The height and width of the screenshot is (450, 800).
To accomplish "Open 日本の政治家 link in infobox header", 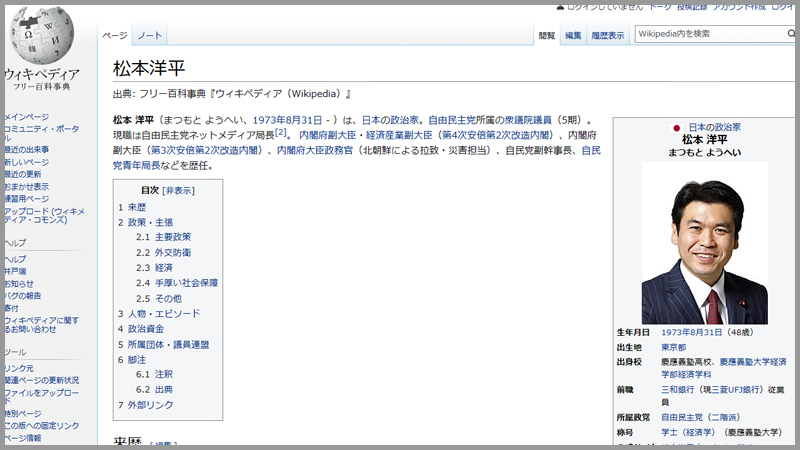I will pos(714,127).
